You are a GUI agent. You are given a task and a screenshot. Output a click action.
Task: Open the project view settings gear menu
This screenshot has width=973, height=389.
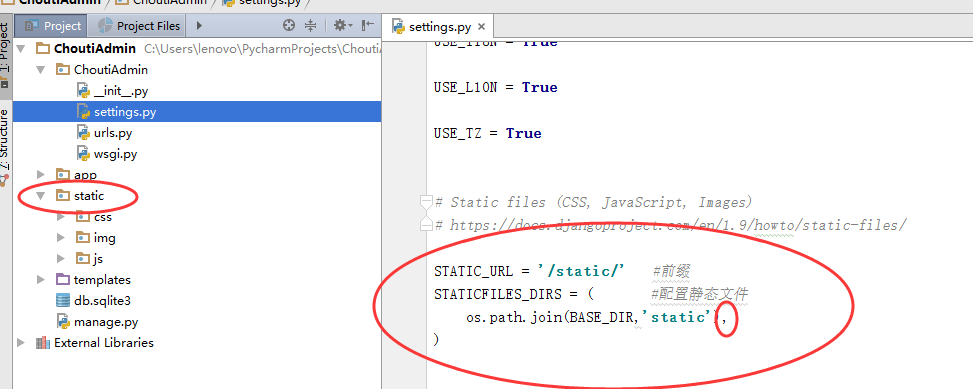tap(342, 25)
